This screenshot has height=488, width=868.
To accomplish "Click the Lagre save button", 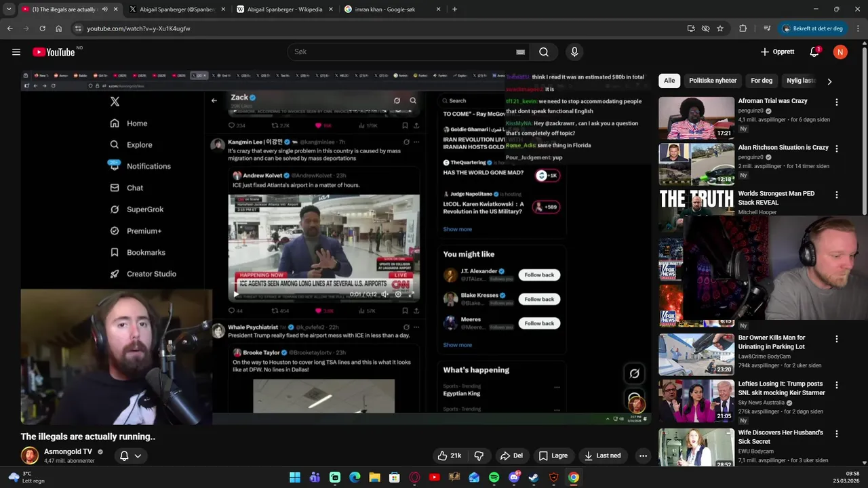I will [x=553, y=455].
